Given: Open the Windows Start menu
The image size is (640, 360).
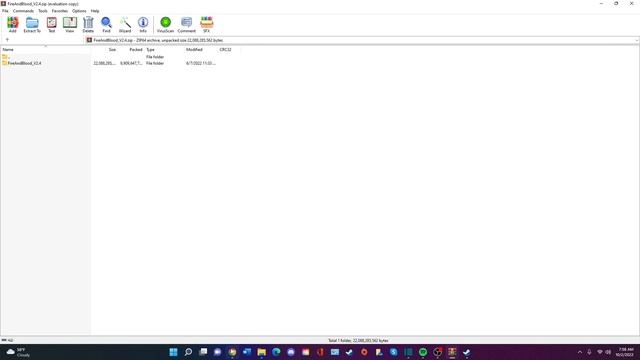Looking at the screenshot, I should (173, 352).
